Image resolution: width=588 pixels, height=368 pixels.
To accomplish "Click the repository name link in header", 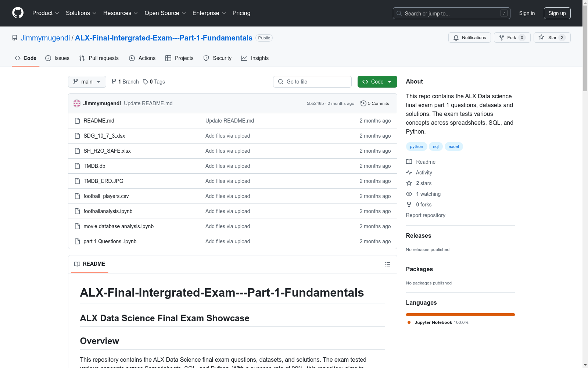I will point(164,38).
